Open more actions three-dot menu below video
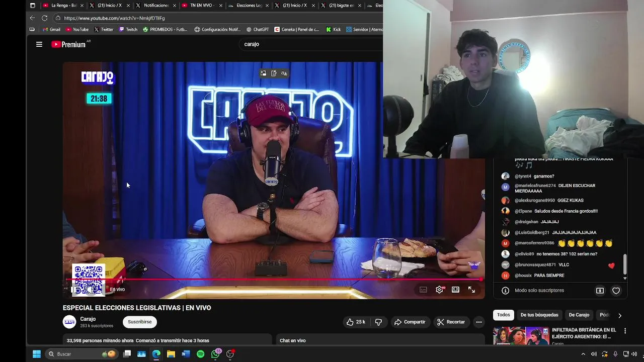644x362 pixels. tap(479, 322)
